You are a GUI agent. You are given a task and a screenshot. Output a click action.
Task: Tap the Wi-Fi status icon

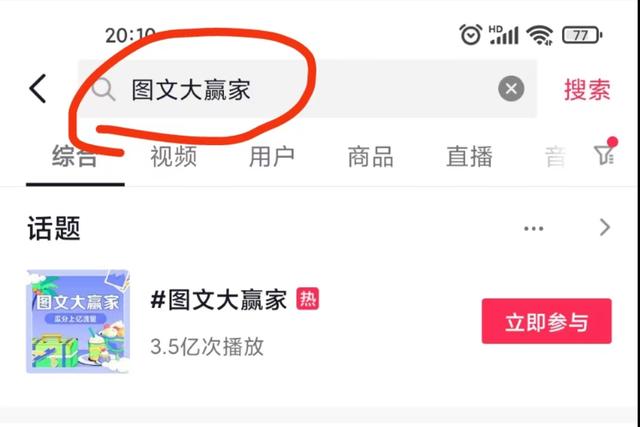point(539,35)
